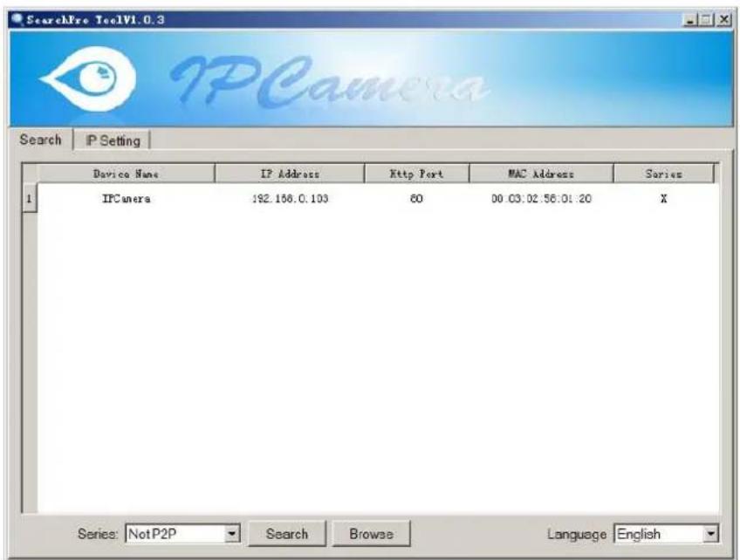Viewport: 740px width, 560px height.
Task: Expand the Language dropdown arrow
Action: click(x=710, y=534)
